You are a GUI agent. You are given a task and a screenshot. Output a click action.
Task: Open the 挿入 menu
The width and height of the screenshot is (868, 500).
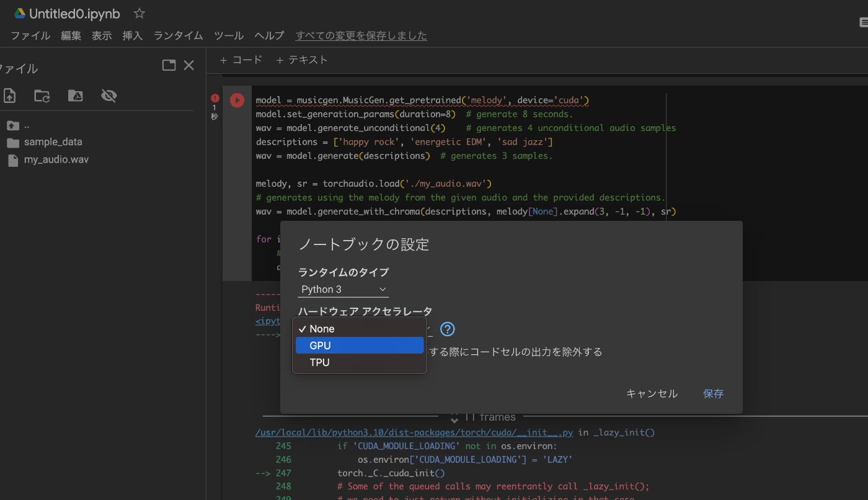pos(133,36)
